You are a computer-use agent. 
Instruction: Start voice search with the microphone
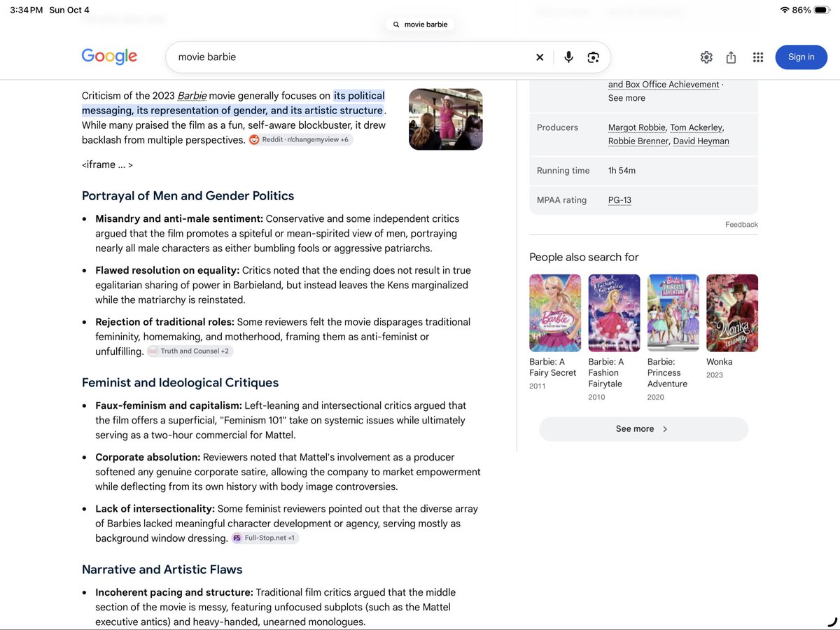pos(568,57)
